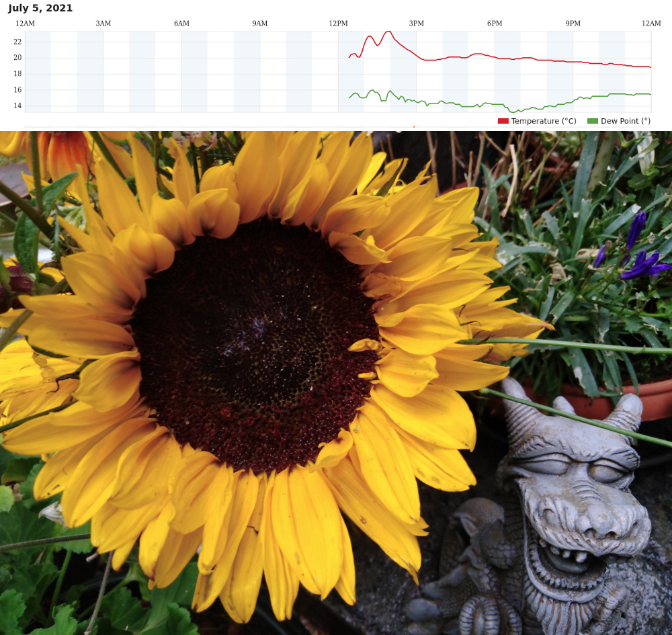Toggle the Dew Point (°) legend label
The height and width of the screenshot is (635, 672).
(625, 121)
